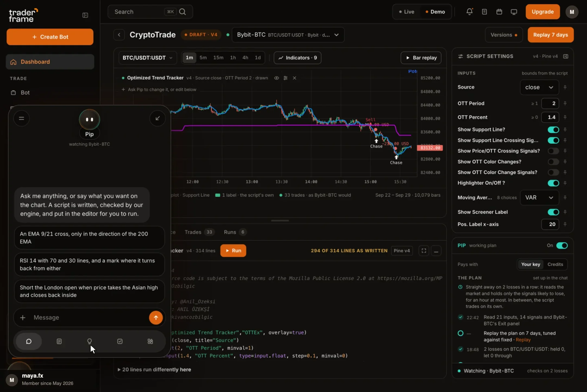Open Moving Average VAR dropdown
Screen dimensions: 587x392
(x=539, y=198)
